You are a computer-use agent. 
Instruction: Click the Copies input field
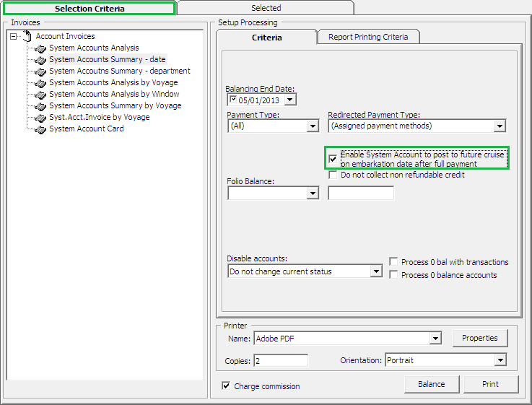pyautogui.click(x=281, y=360)
